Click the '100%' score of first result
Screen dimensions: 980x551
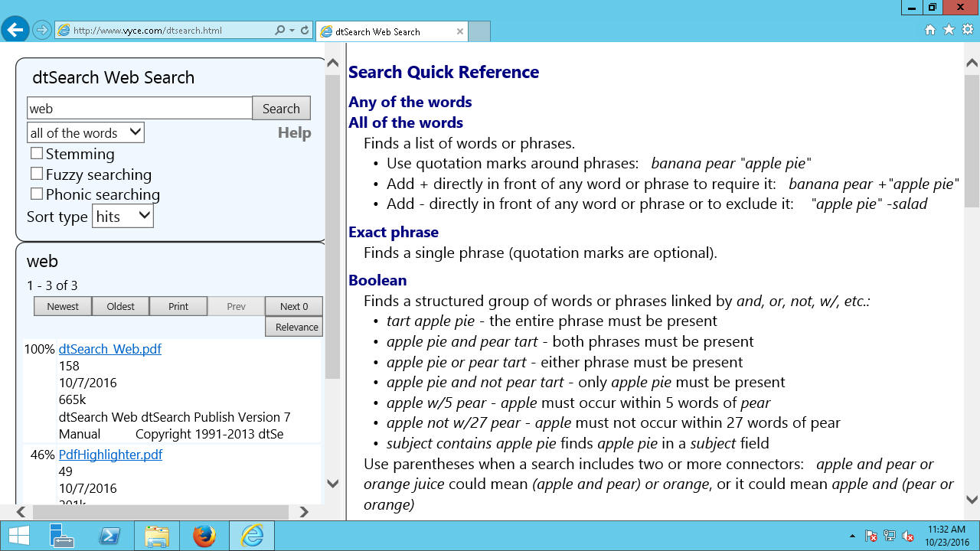click(40, 349)
